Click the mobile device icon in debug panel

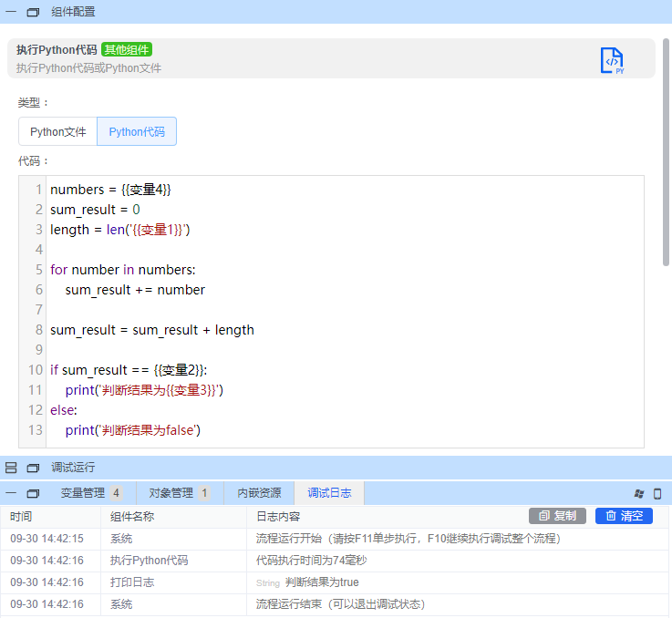(657, 493)
